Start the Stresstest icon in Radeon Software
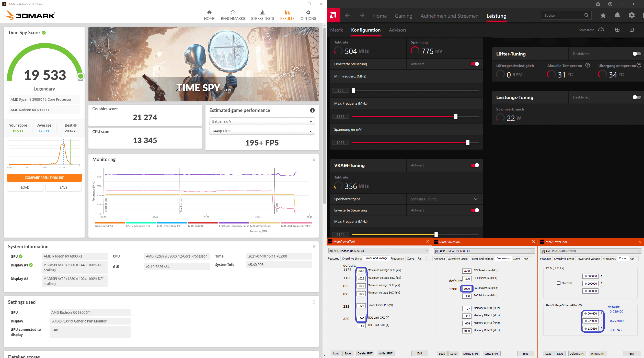Viewport: 644px width, 358px height. point(601,30)
